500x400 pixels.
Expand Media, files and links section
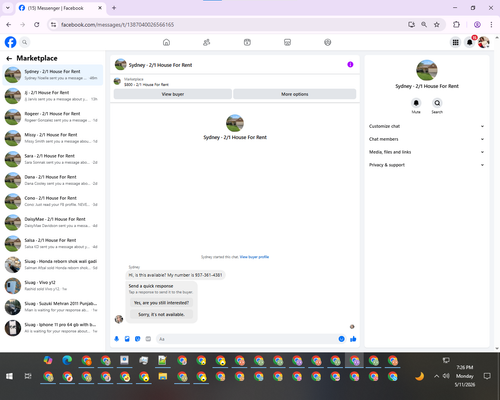(x=426, y=152)
